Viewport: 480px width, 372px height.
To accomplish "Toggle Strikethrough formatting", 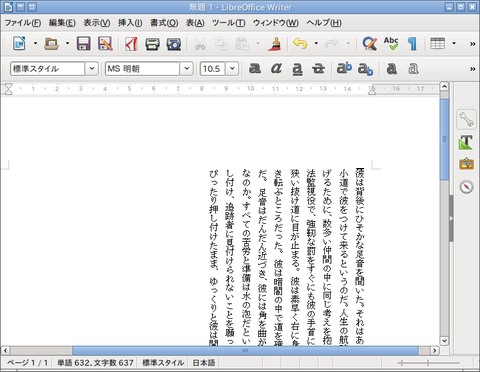I will click(318, 69).
